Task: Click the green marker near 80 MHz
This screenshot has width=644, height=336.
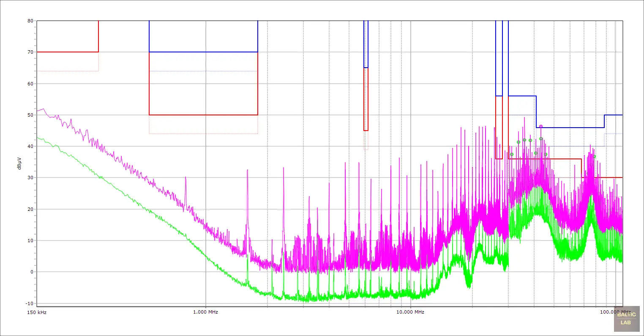Action: point(594,156)
